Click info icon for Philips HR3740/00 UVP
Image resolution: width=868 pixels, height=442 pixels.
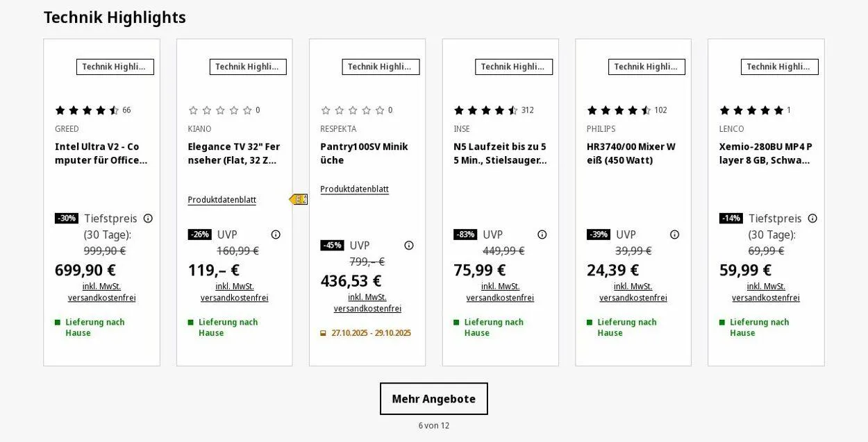pos(674,235)
